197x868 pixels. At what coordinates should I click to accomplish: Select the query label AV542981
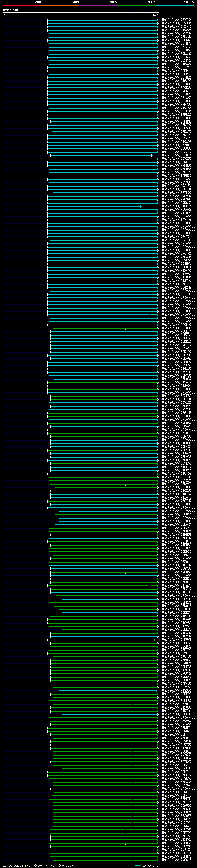(x=11, y=10)
